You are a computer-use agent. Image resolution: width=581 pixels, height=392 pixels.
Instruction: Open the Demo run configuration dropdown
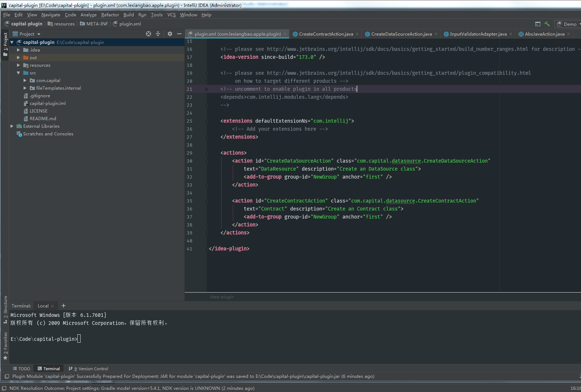[x=569, y=24]
